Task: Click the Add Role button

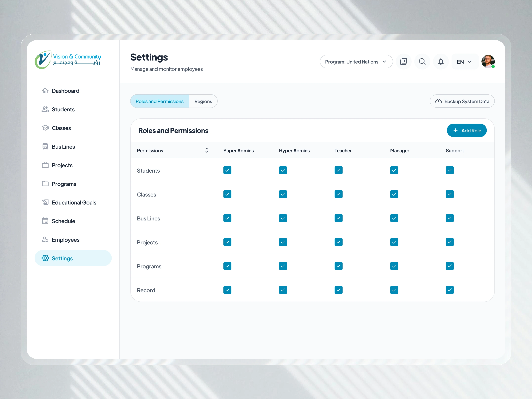Action: point(467,130)
